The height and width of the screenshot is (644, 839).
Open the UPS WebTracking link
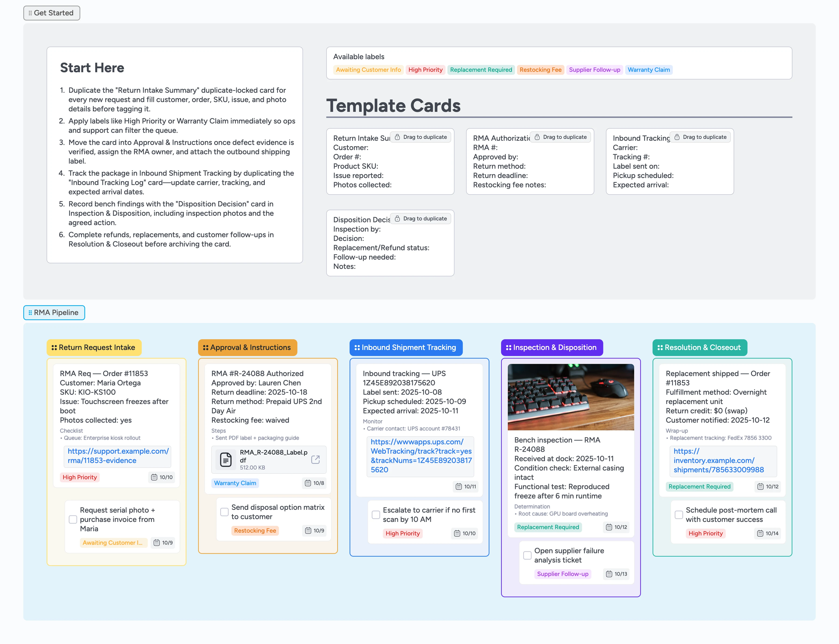pos(420,456)
